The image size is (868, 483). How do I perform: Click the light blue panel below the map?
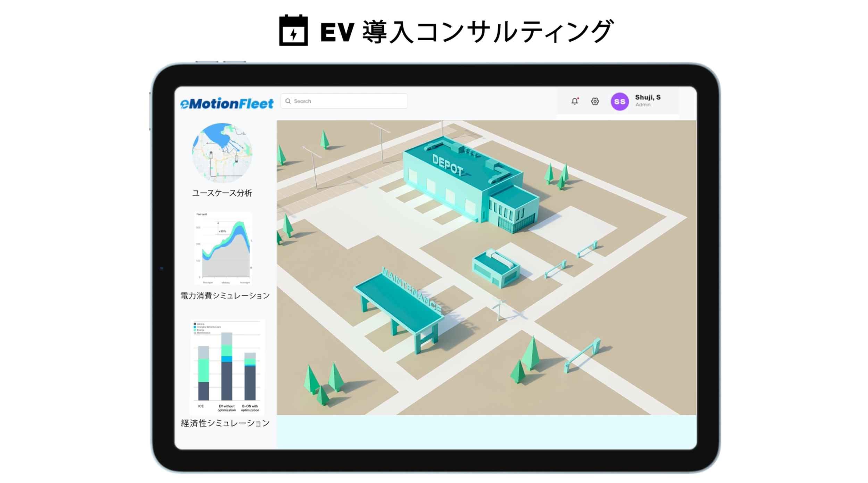486,432
